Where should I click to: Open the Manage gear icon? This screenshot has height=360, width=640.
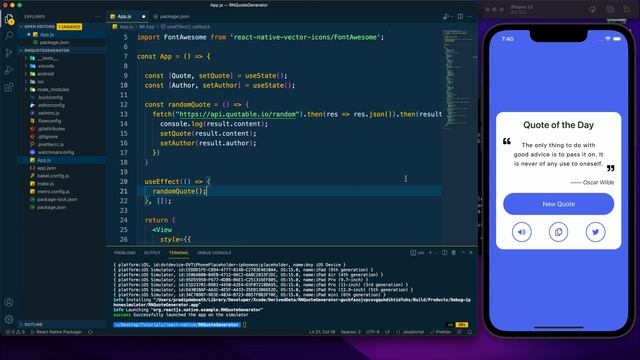[x=9, y=320]
